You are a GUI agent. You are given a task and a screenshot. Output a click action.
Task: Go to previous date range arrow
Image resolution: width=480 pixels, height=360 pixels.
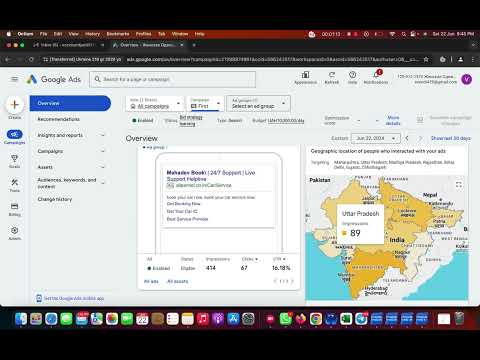[x=407, y=138]
